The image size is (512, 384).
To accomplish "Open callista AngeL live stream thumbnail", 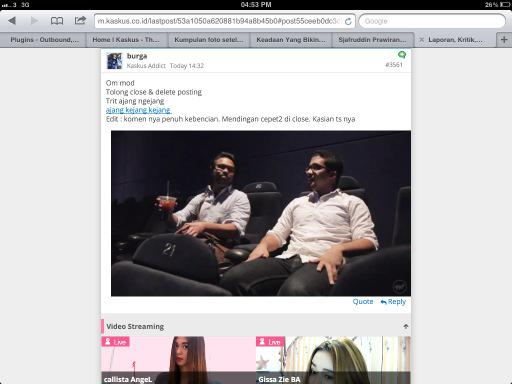I will point(178,360).
